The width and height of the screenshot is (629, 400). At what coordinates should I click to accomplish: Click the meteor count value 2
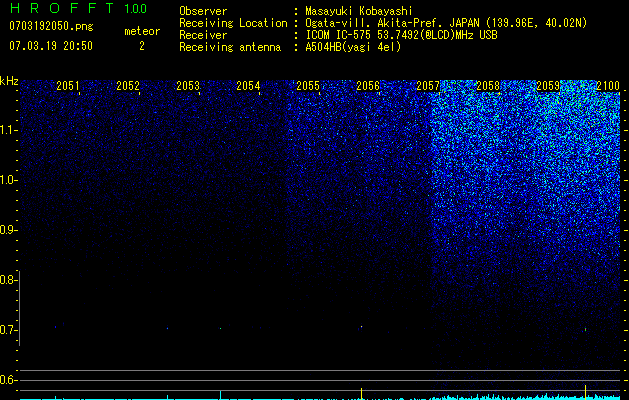coord(142,46)
